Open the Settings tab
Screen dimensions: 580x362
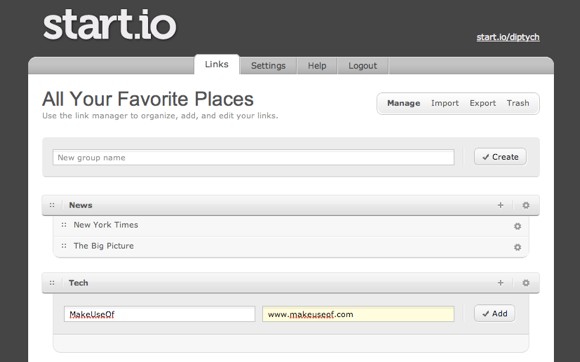pyautogui.click(x=268, y=66)
